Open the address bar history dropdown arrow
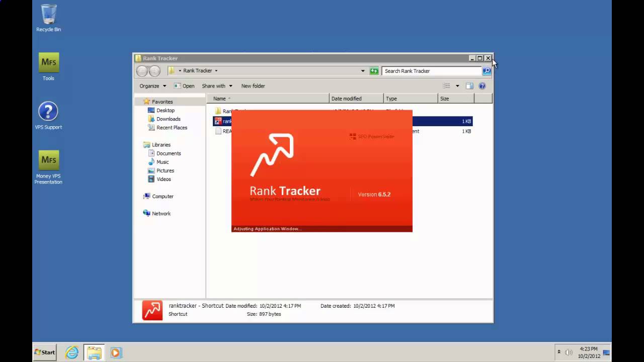This screenshot has height=362, width=644. click(363, 71)
